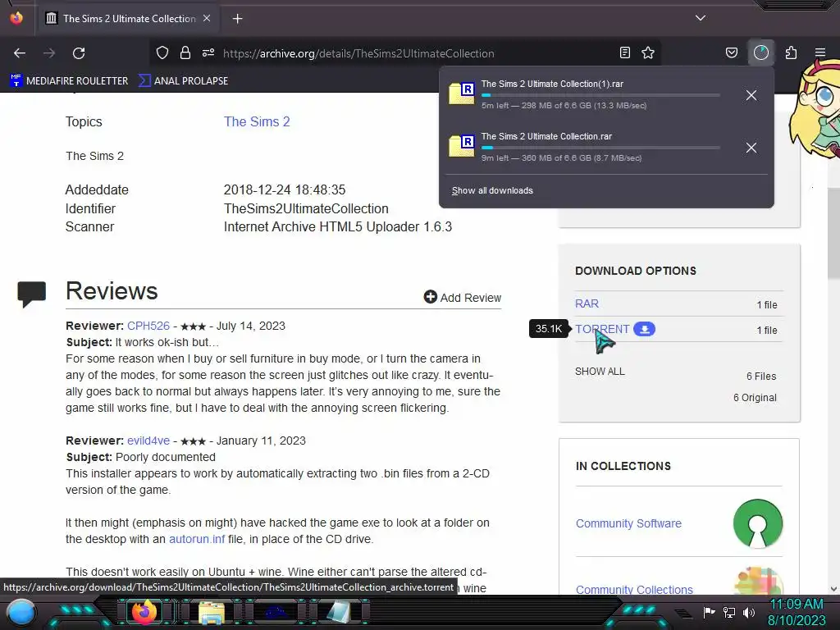Click Add Review button
Image resolution: width=840 pixels, height=630 pixels.
(x=463, y=297)
